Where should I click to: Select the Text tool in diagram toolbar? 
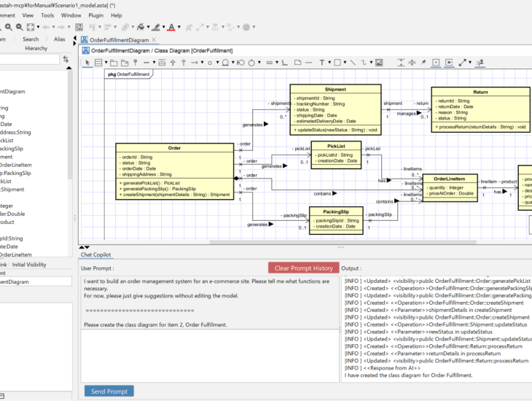(x=323, y=63)
